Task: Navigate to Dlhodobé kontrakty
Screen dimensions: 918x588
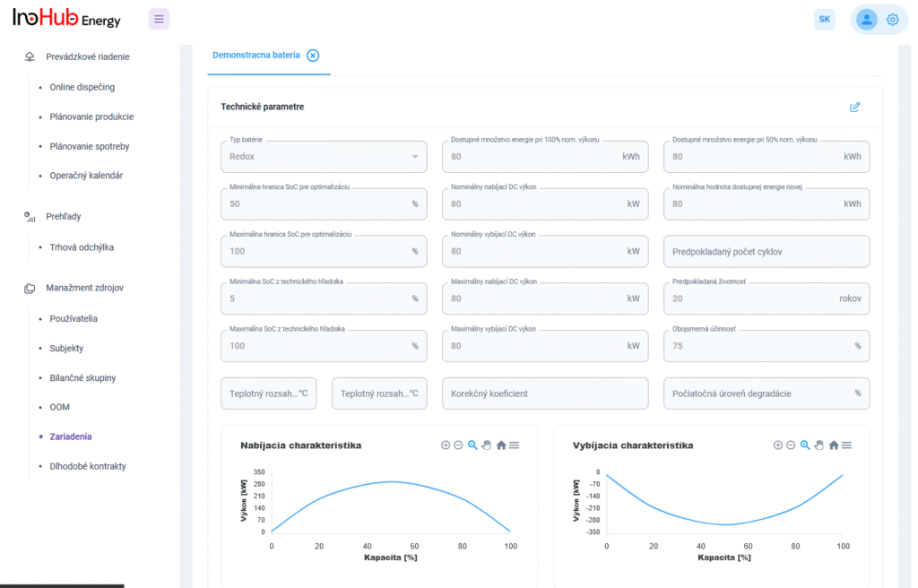Action: (87, 466)
